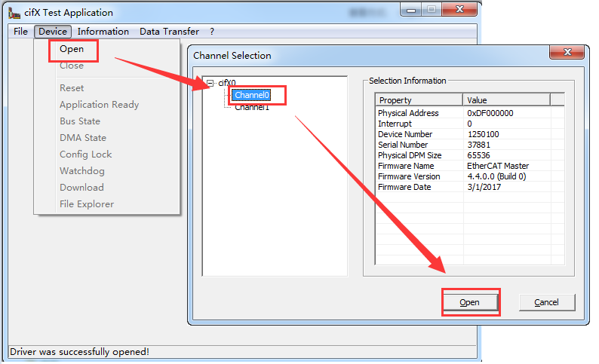Minimize the cifX Test Application window

pyautogui.click(x=411, y=10)
